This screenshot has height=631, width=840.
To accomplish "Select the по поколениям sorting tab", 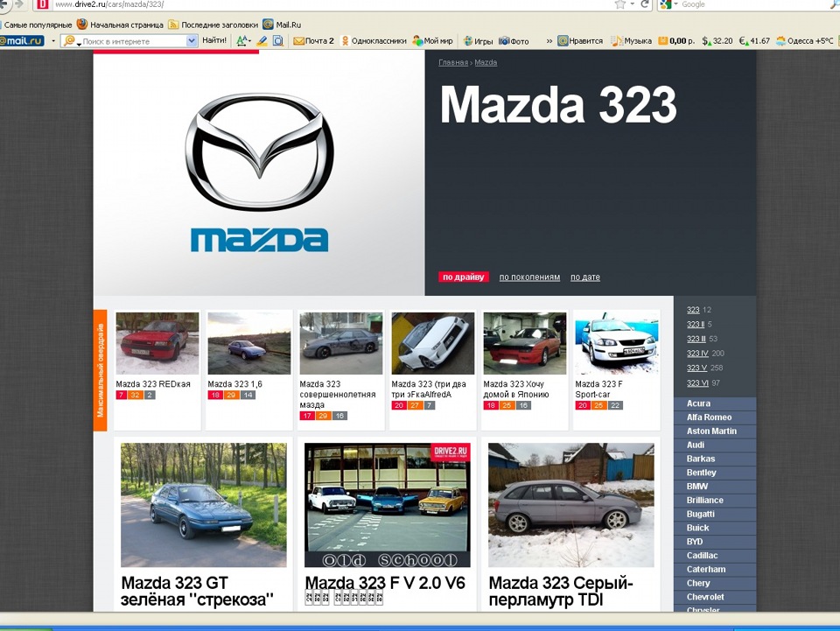I will coord(530,277).
